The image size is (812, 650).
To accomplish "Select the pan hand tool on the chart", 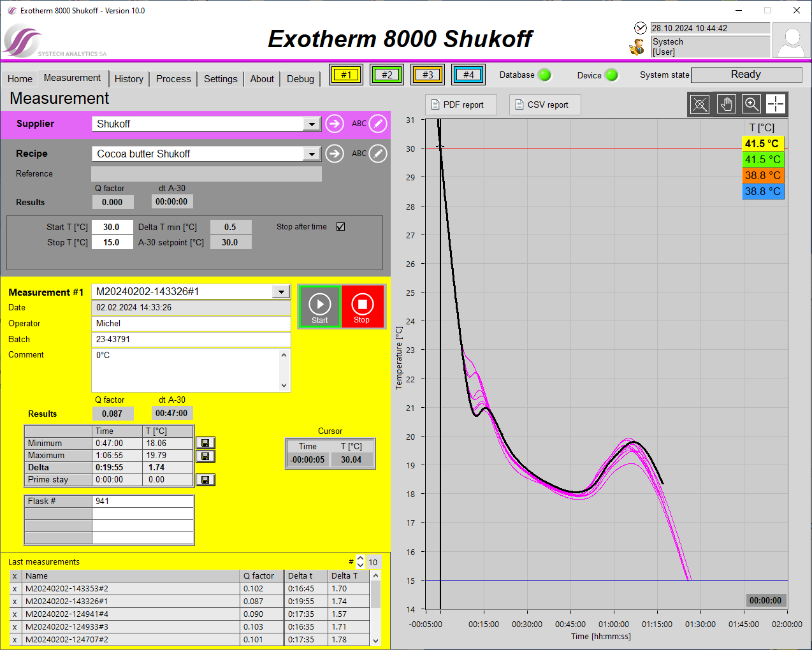I will pos(726,105).
